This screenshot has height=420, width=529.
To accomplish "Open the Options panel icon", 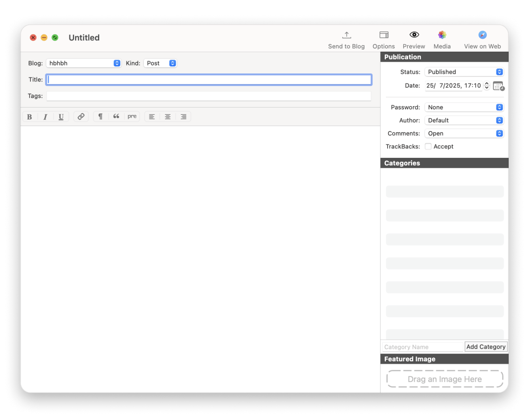I will (x=384, y=35).
